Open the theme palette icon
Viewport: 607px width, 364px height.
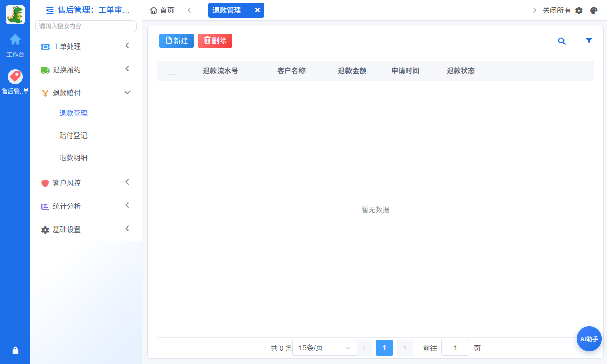click(594, 10)
